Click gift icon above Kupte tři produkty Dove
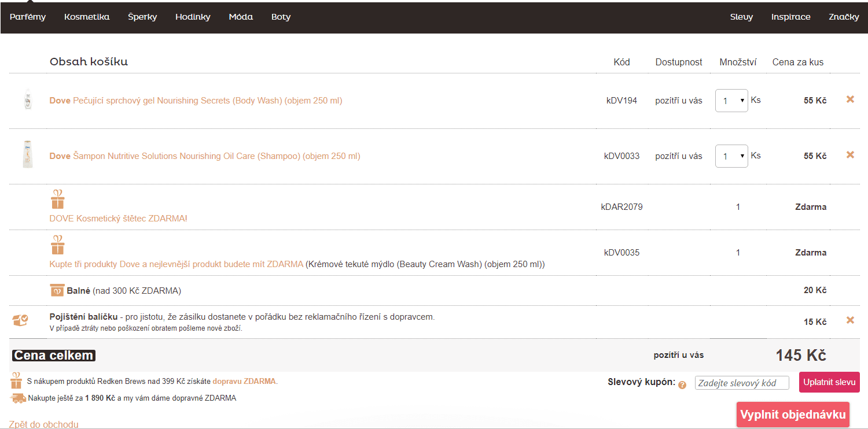This screenshot has width=868, height=429. tap(57, 245)
